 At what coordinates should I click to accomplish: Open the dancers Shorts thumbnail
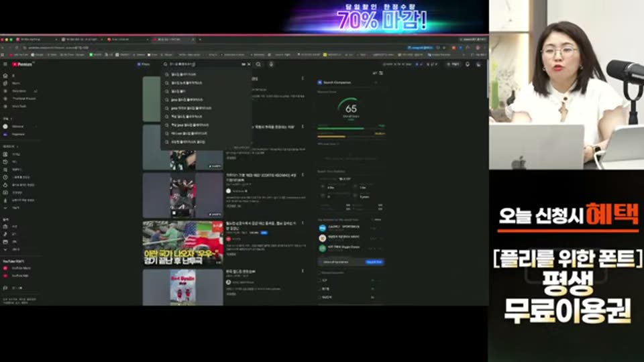[x=182, y=195]
